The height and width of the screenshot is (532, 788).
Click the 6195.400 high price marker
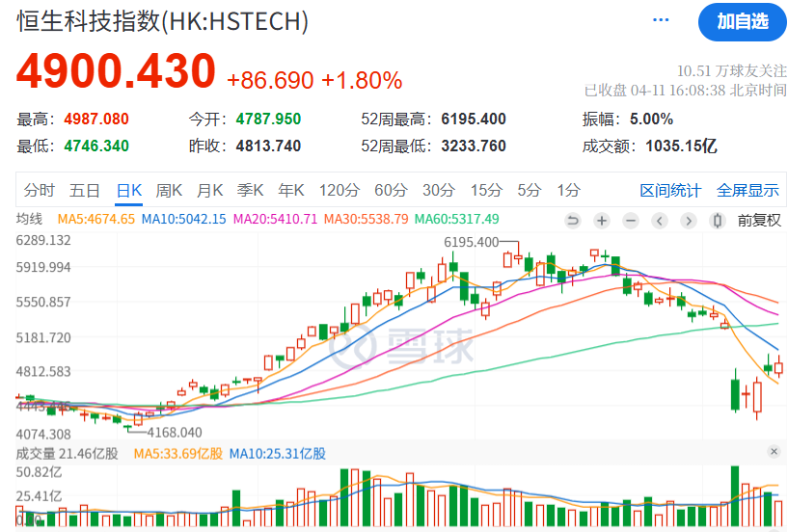472,242
